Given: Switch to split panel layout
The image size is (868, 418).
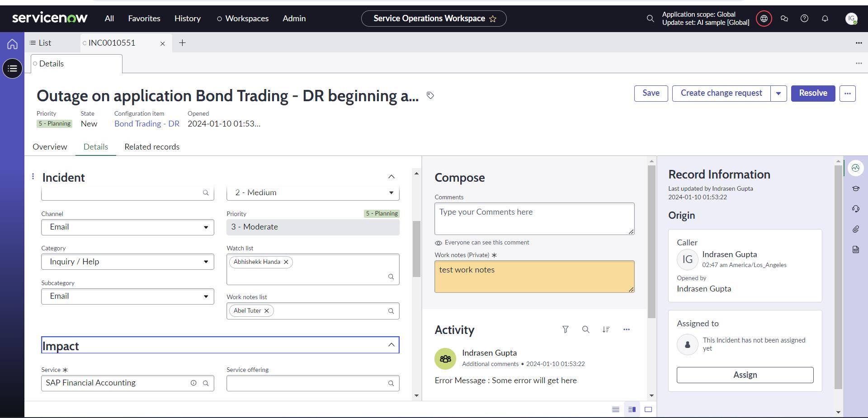Looking at the screenshot, I should pos(632,409).
